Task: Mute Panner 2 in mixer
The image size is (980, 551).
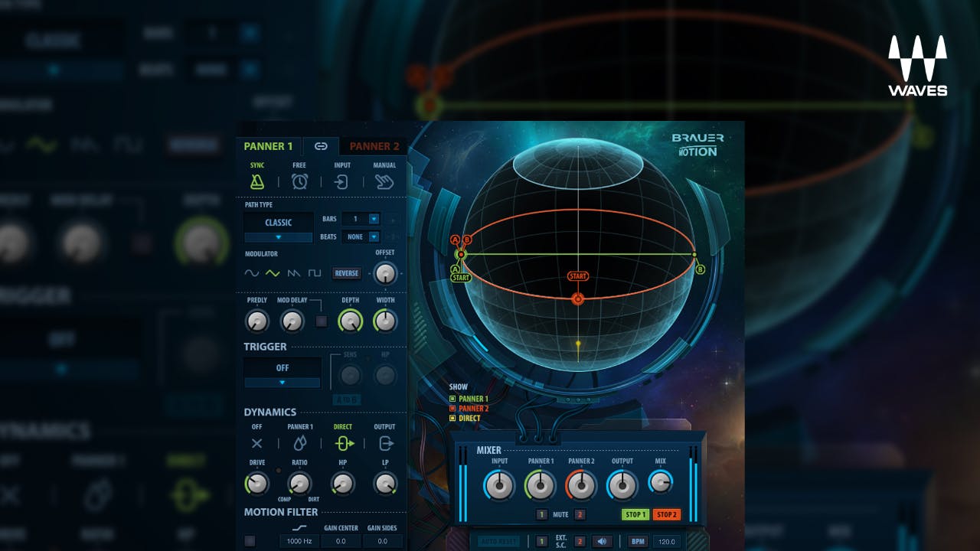Action: [580, 515]
